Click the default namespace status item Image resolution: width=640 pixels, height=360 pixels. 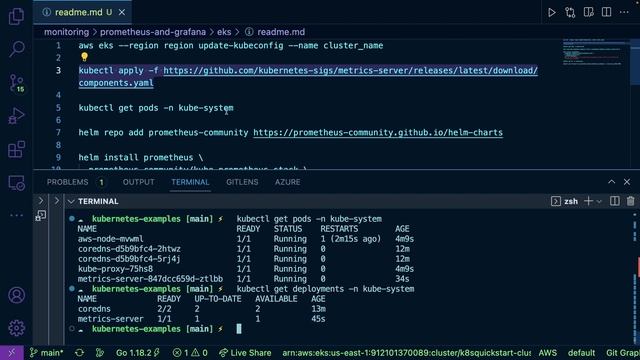581,353
